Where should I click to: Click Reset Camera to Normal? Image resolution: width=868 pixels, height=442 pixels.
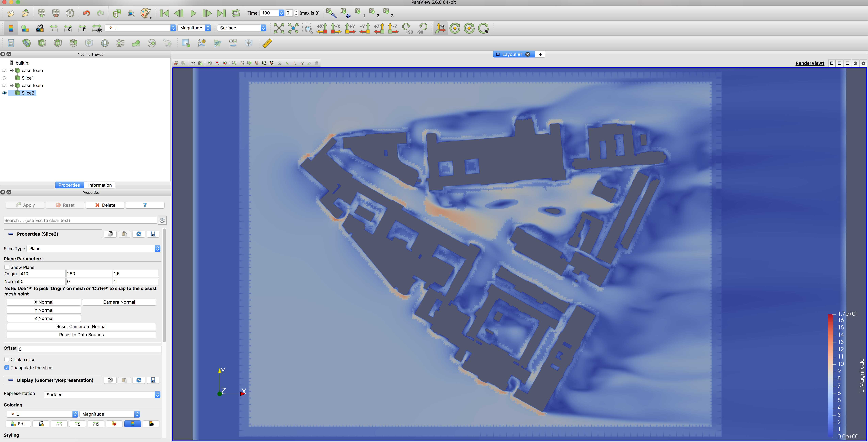point(81,327)
